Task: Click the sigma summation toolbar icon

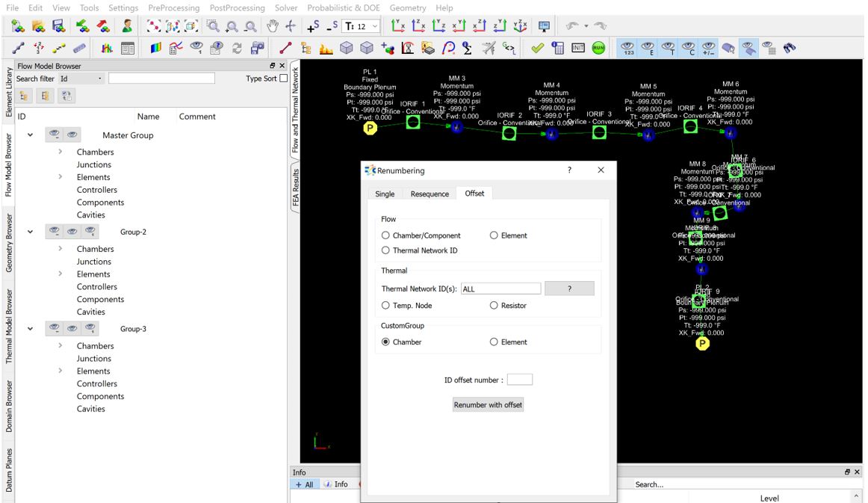Action: 468,48
